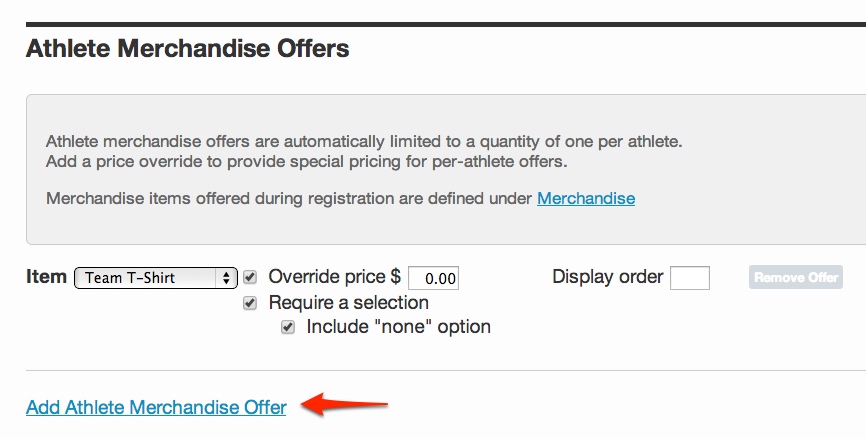Click the bold "Item" label

pyautogui.click(x=46, y=277)
